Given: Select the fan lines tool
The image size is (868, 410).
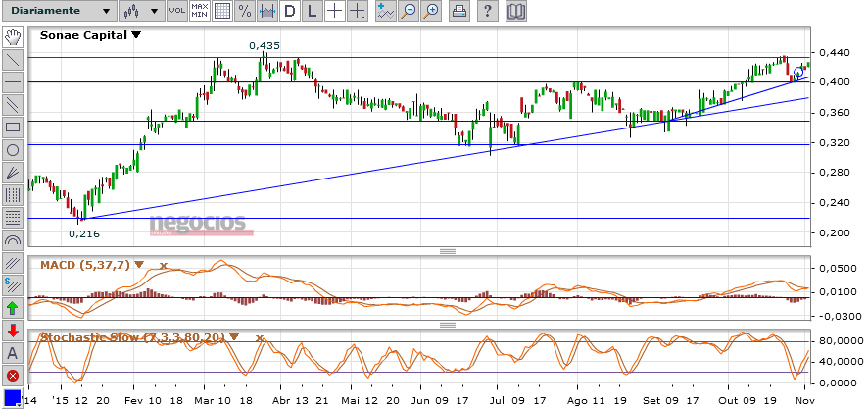Looking at the screenshot, I should [12, 173].
